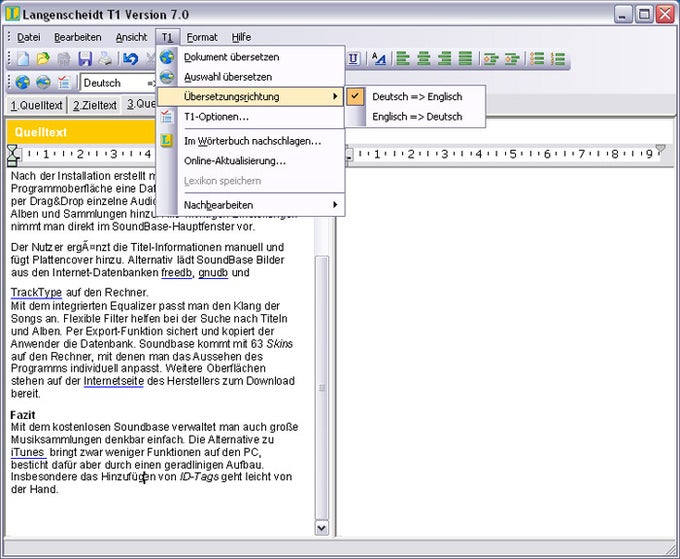
Task: Click the underlined word Internetseite
Action: coord(114,381)
